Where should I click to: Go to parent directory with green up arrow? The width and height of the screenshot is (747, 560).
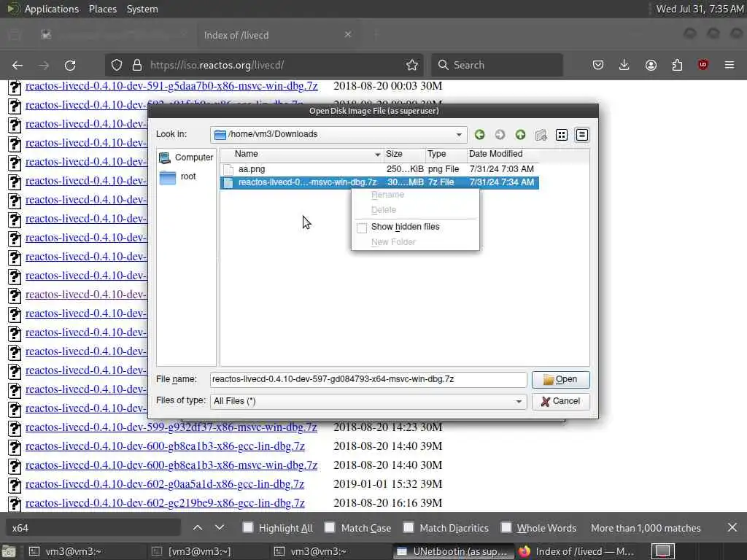coord(520,135)
